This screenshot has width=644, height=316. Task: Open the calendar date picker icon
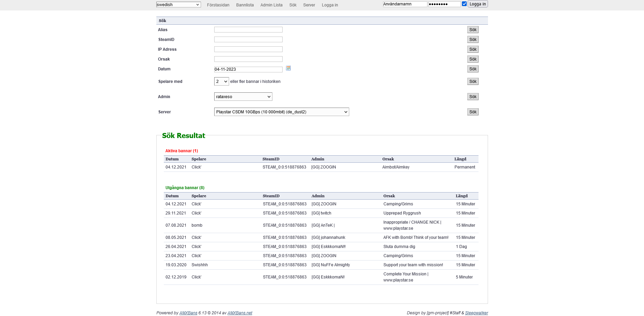(288, 68)
